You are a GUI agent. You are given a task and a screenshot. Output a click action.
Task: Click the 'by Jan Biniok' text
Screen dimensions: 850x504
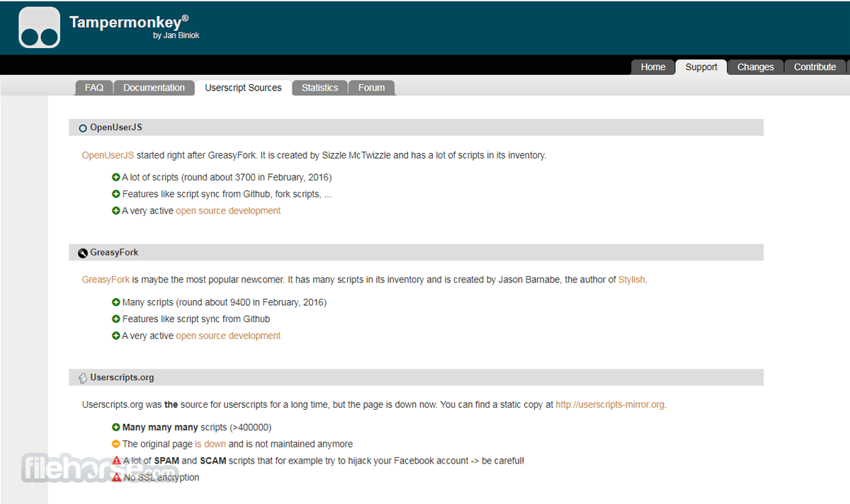click(x=176, y=35)
